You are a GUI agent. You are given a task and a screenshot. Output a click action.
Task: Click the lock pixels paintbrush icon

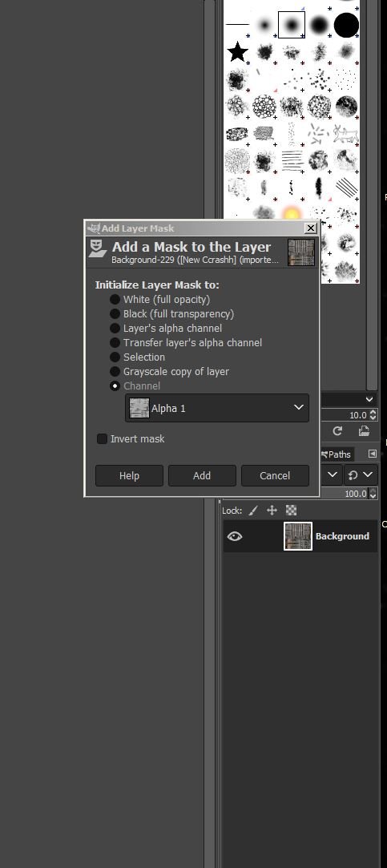tap(253, 511)
